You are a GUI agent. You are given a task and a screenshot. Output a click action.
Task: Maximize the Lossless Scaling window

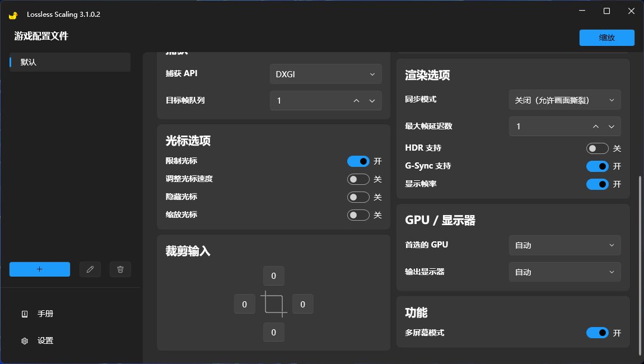[606, 11]
